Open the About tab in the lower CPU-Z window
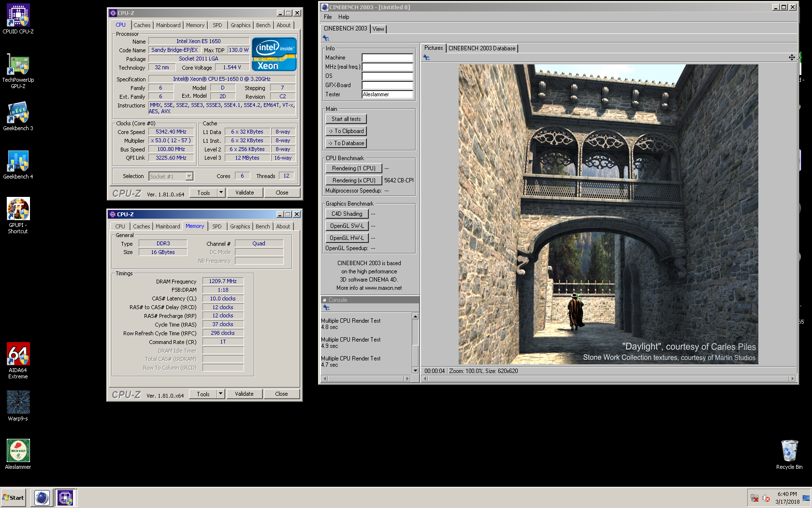The height and width of the screenshot is (508, 812). 283,226
